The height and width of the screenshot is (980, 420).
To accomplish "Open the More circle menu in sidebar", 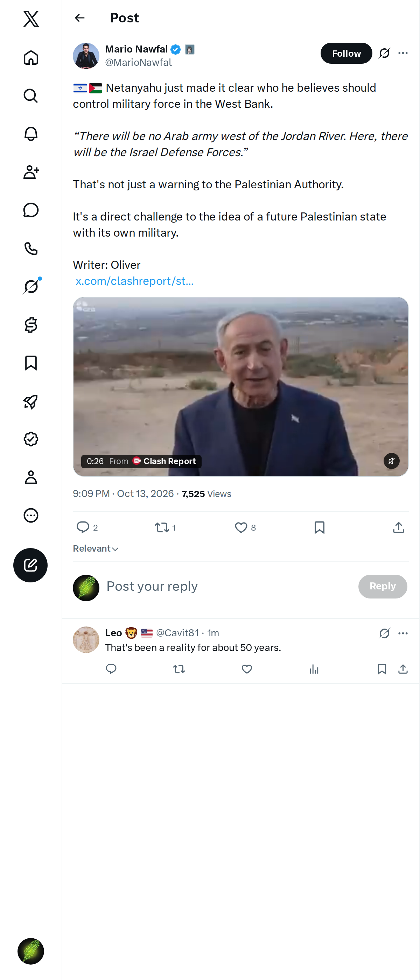I will (31, 516).
